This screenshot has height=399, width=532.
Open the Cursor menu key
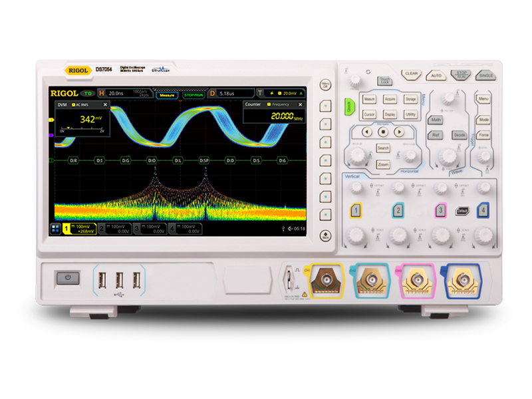coord(369,114)
